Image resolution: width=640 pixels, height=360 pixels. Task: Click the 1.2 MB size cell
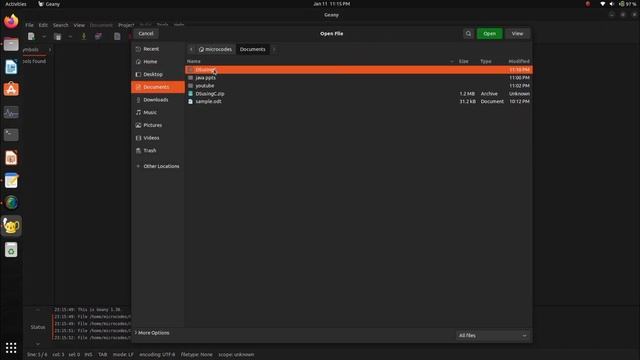click(467, 94)
